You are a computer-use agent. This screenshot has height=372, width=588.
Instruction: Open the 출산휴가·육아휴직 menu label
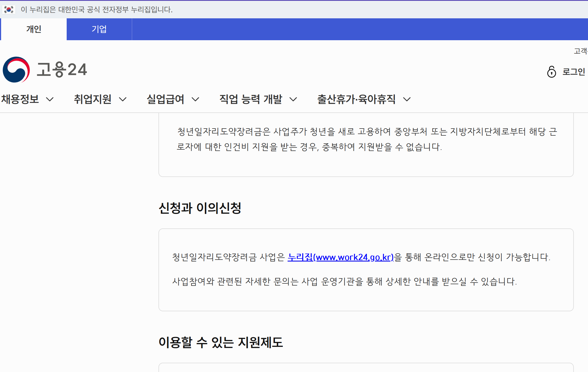point(356,99)
